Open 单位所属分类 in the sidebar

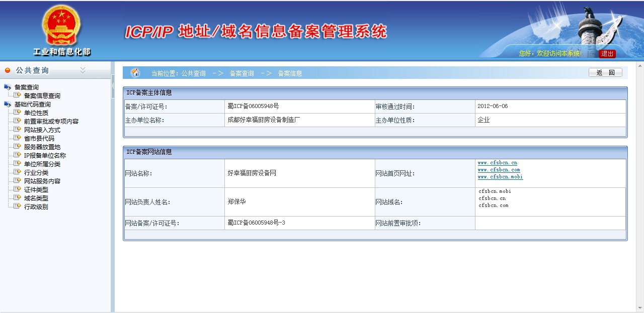tap(42, 164)
